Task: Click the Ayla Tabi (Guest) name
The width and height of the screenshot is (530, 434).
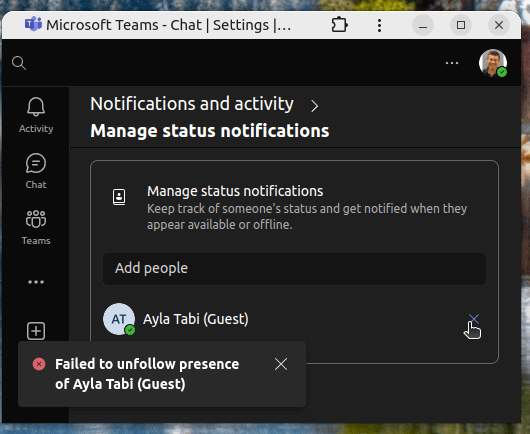Action: tap(196, 319)
